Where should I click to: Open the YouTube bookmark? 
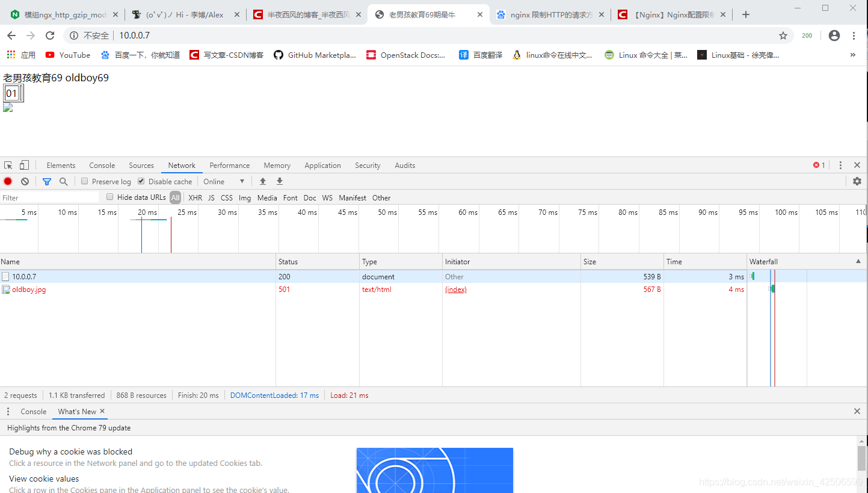(x=68, y=55)
